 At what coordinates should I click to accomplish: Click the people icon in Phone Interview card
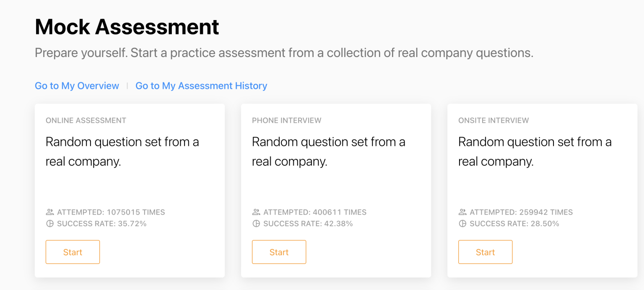pyautogui.click(x=256, y=212)
